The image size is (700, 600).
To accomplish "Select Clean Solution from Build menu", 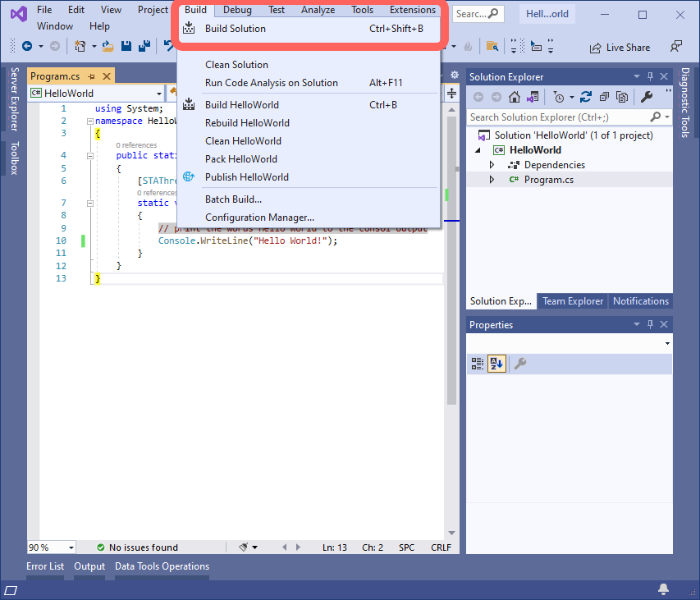I will coord(309,65).
